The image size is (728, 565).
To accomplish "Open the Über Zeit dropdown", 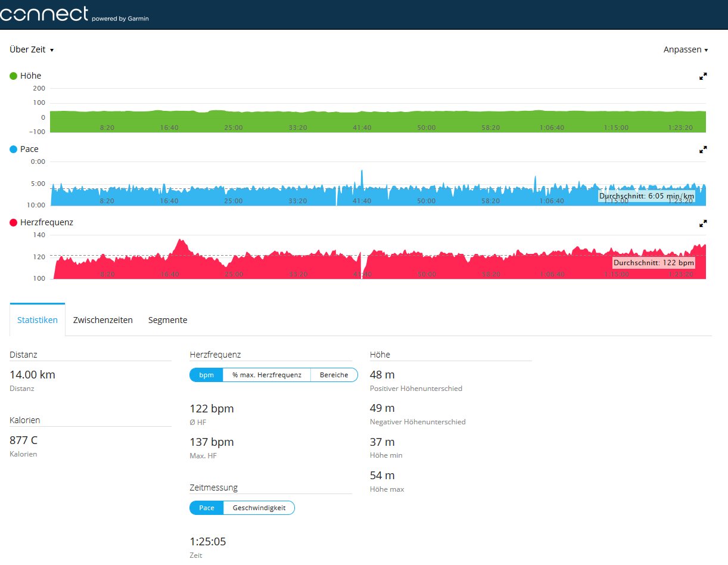I will pos(32,50).
